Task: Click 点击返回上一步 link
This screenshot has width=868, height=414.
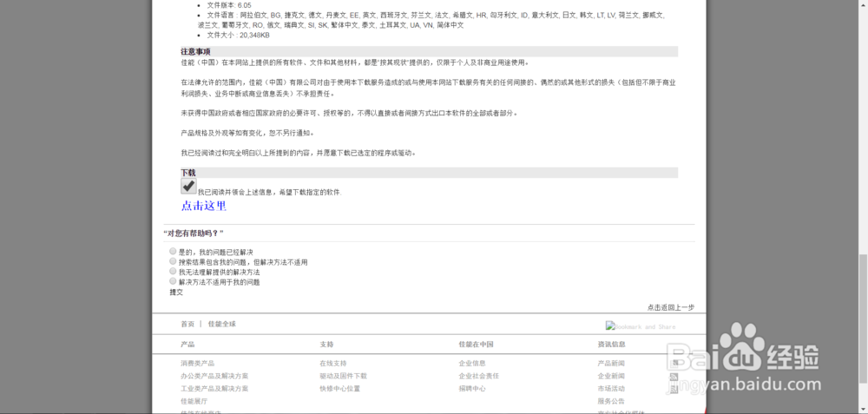Action: (670, 307)
